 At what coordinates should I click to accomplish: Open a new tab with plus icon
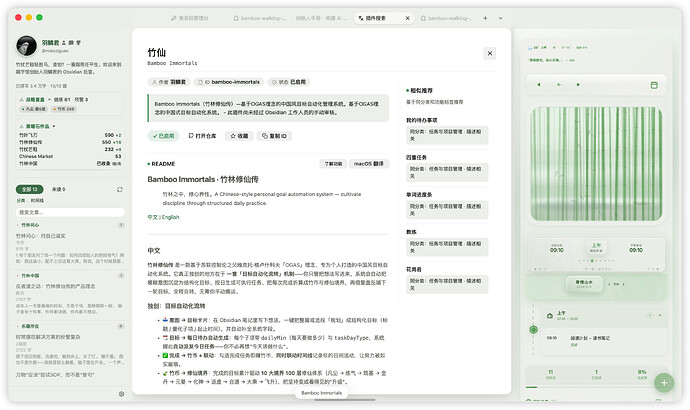(x=485, y=18)
